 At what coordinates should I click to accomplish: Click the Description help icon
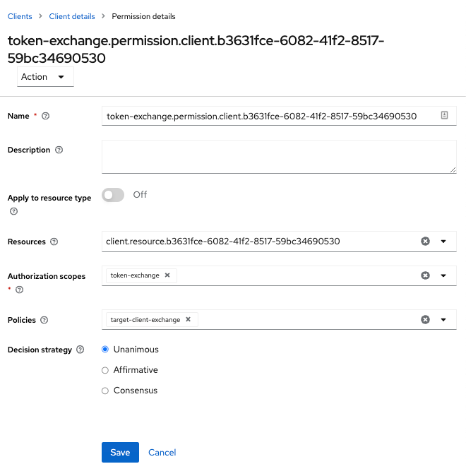point(59,150)
